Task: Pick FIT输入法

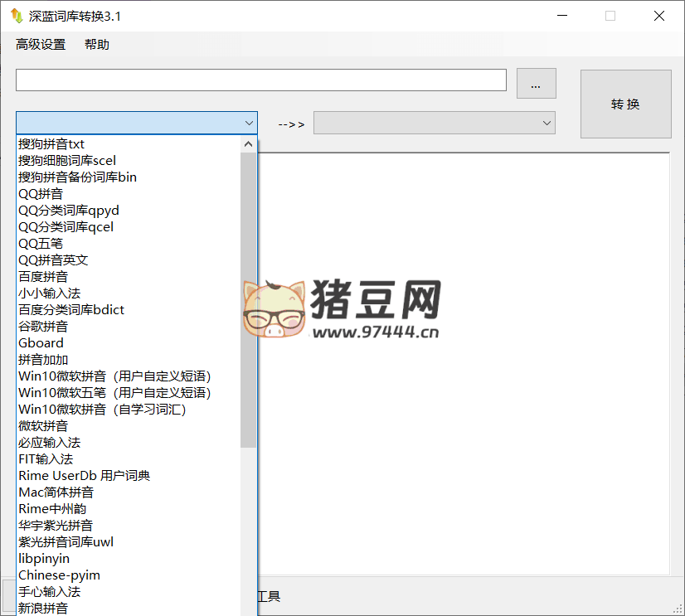Action: click(x=129, y=459)
